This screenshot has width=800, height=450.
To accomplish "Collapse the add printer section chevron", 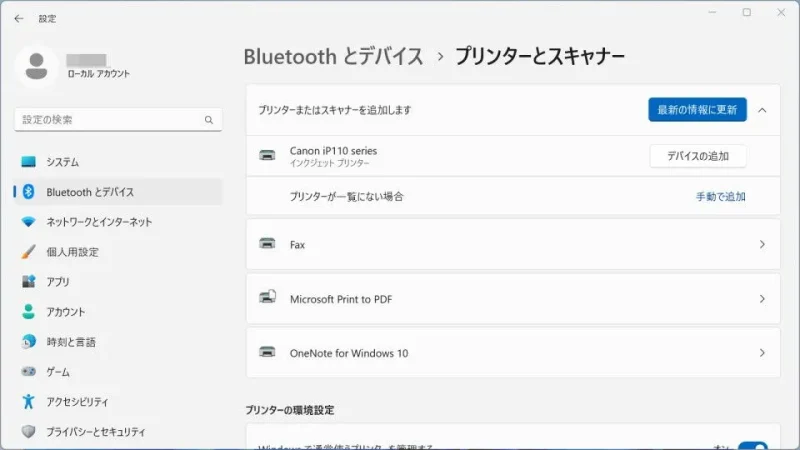I will 763,110.
